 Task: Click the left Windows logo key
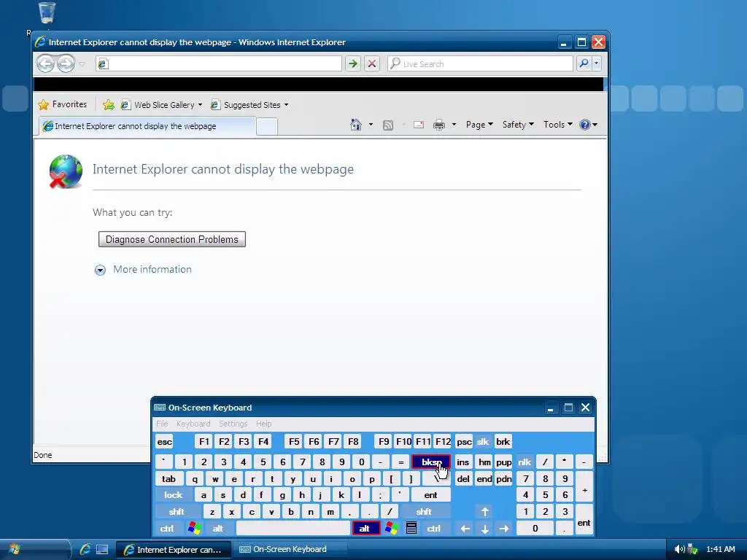(x=194, y=529)
